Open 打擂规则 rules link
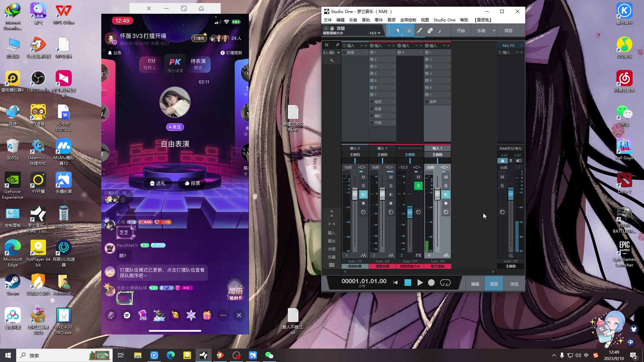Viewport: 644px width, 362px height. (x=231, y=53)
